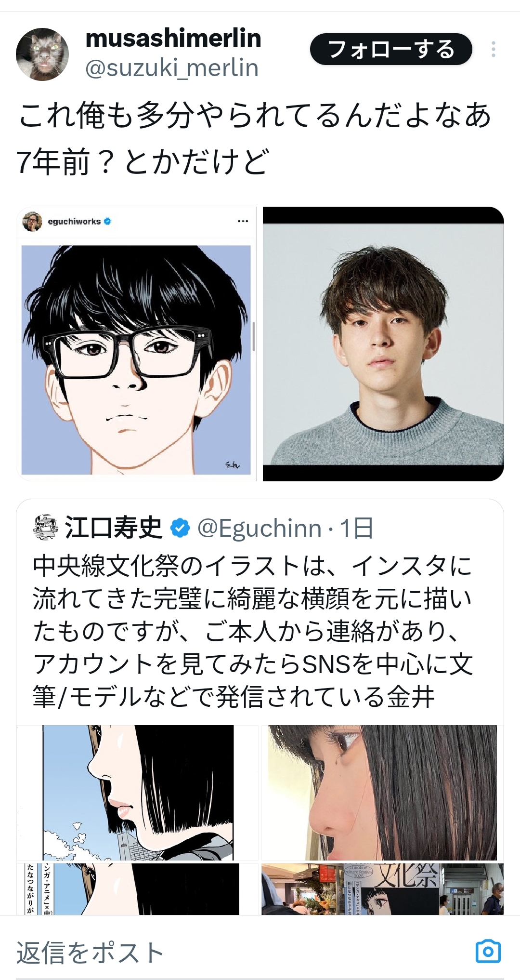Image resolution: width=520 pixels, height=980 pixels.
Task: Tap the フォローする follow button
Action: (x=391, y=49)
